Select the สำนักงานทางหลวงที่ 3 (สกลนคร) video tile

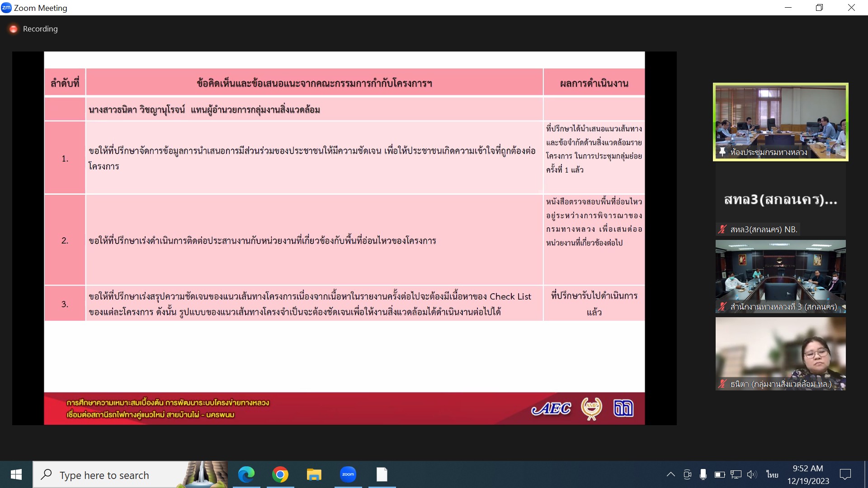tap(780, 276)
